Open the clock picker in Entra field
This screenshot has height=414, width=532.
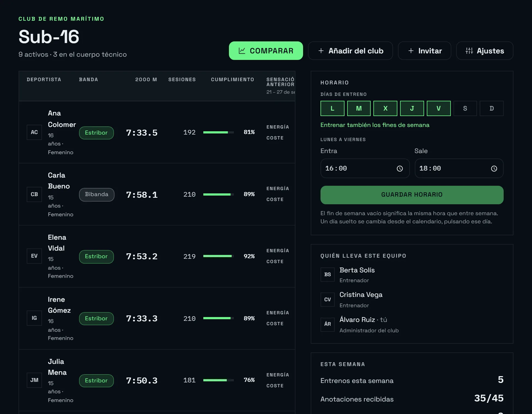[x=400, y=169]
